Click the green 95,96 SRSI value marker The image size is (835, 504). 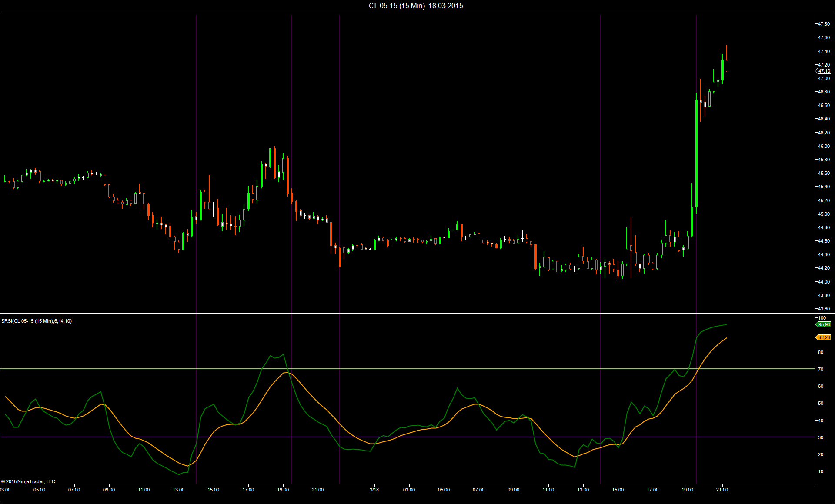coord(824,324)
